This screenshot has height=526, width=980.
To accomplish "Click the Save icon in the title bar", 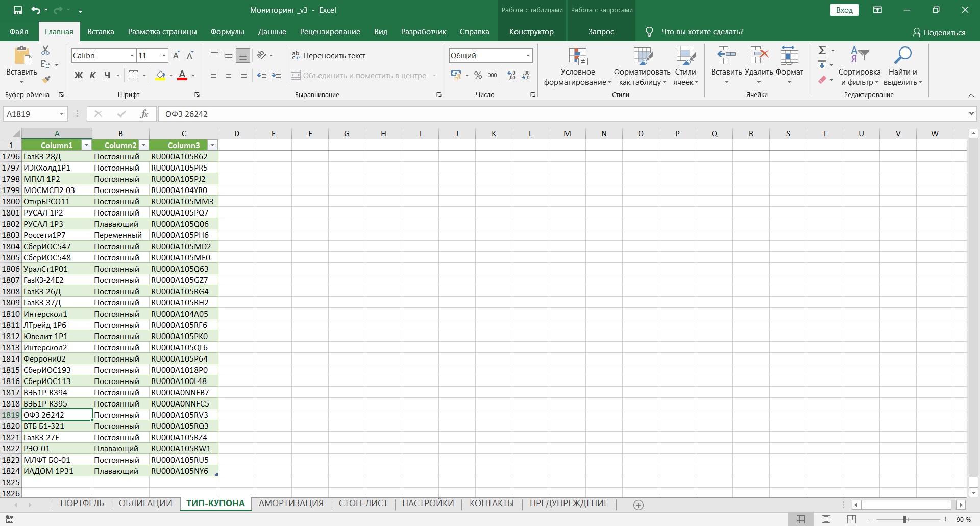I will (17, 10).
